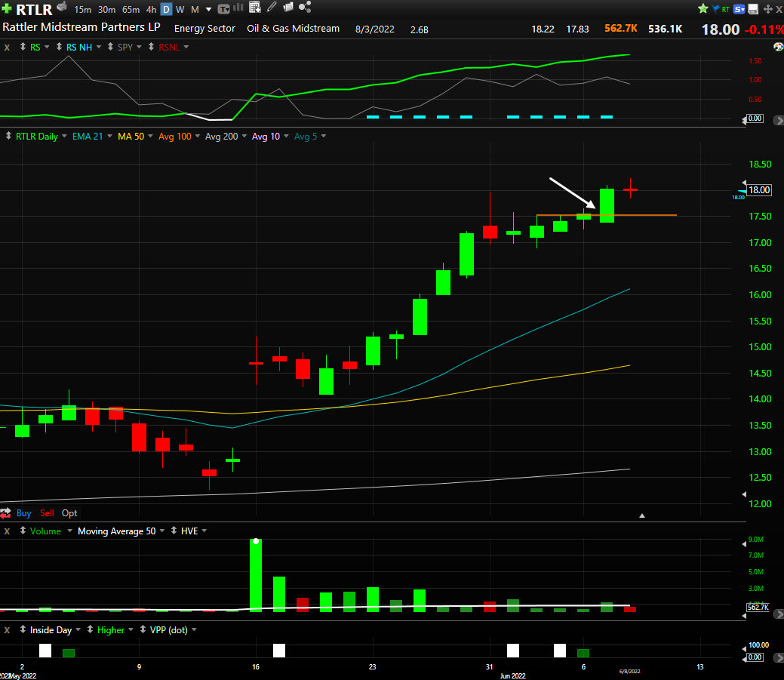Click the green star favorite icon
784x680 pixels.
pyautogui.click(x=703, y=8)
